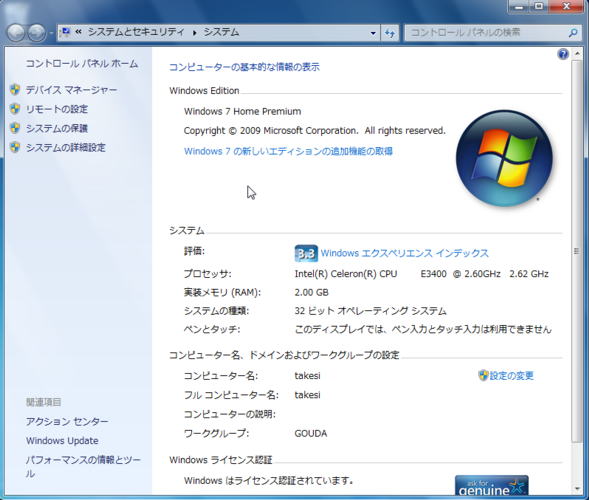
Task: Expand breadcrumb arrow after システムとセキュリティ
Action: point(195,33)
